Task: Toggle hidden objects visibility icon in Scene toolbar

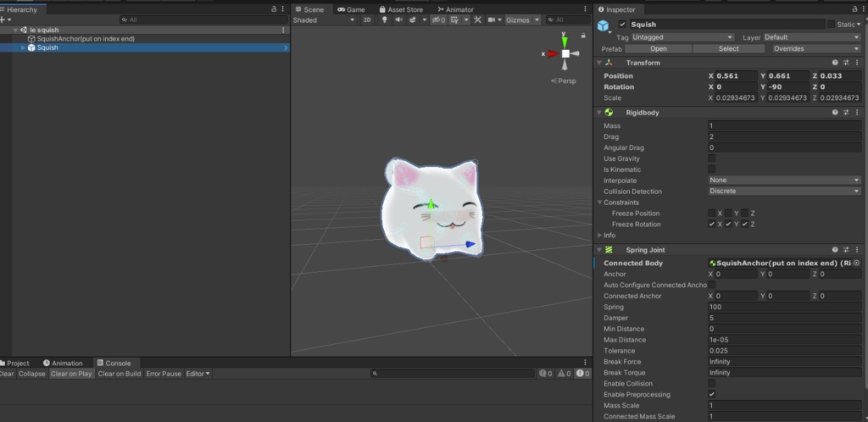Action: [438, 19]
